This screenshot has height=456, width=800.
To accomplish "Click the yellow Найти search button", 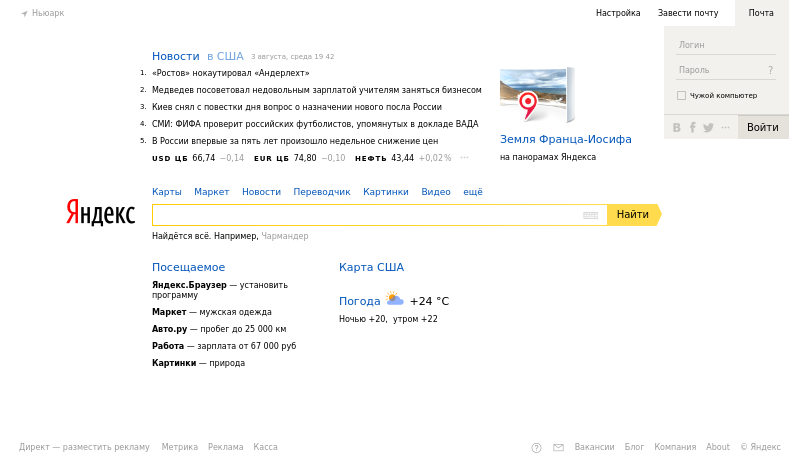I will pos(633,215).
